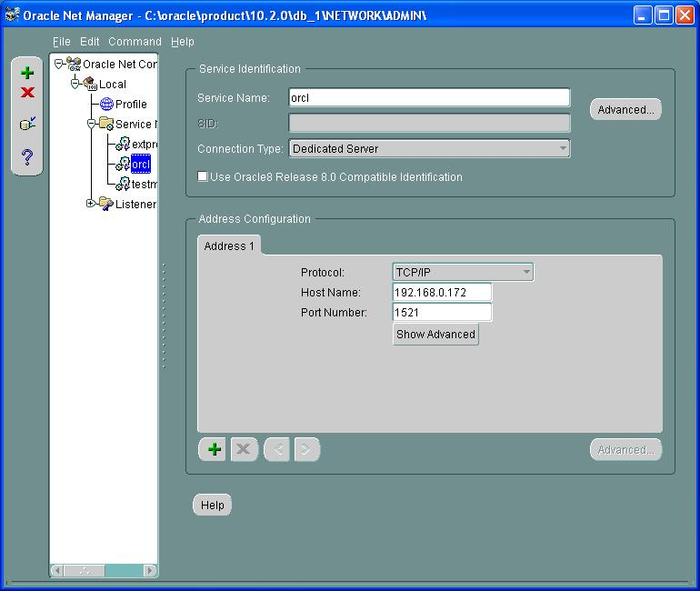Select the Local tree item label
This screenshot has width=700, height=591.
tap(113, 84)
